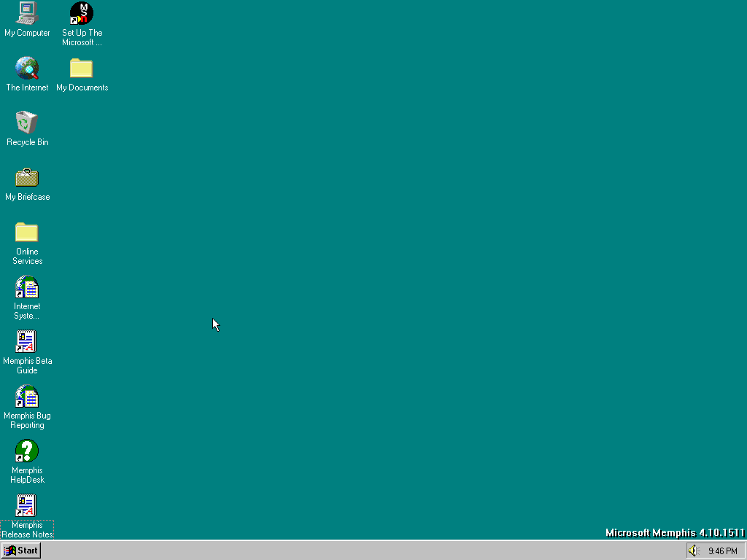Open the Start menu

(x=21, y=551)
